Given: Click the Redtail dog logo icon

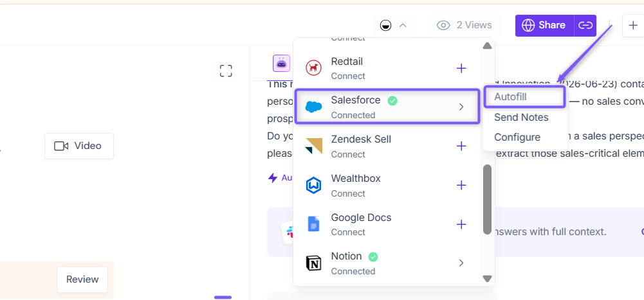Looking at the screenshot, I should [x=314, y=67].
